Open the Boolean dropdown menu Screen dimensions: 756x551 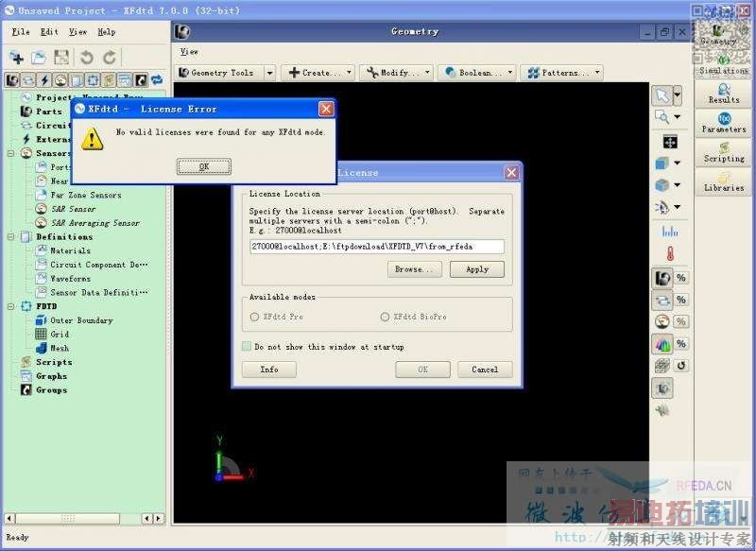[477, 73]
